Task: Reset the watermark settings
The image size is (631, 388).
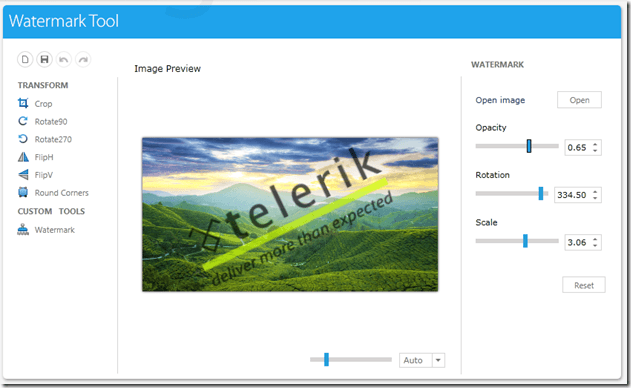Action: (584, 285)
